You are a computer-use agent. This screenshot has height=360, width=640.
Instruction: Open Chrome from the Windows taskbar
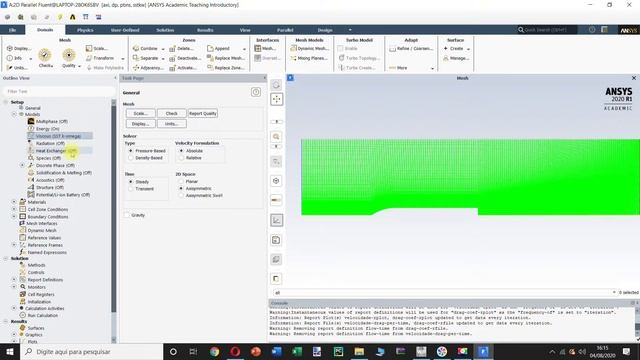coord(215,351)
